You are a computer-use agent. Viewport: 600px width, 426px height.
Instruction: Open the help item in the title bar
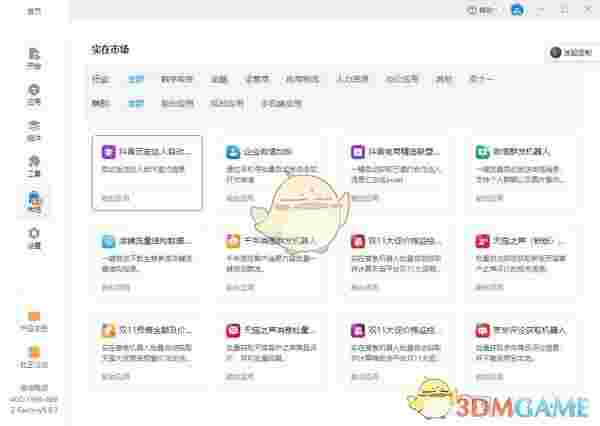click(x=481, y=10)
